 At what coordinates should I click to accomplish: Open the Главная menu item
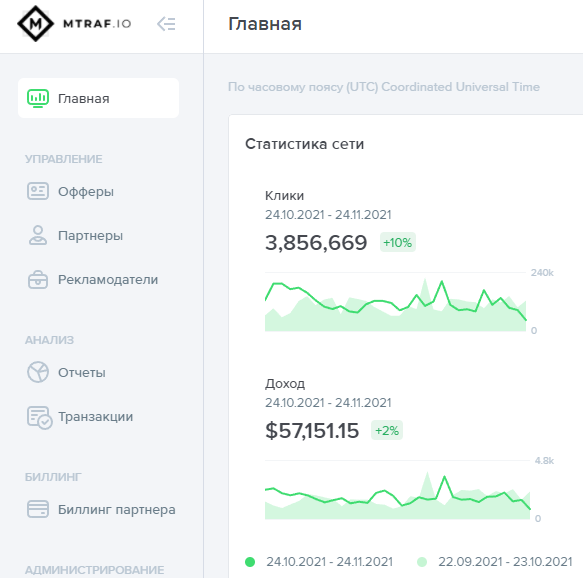(99, 99)
